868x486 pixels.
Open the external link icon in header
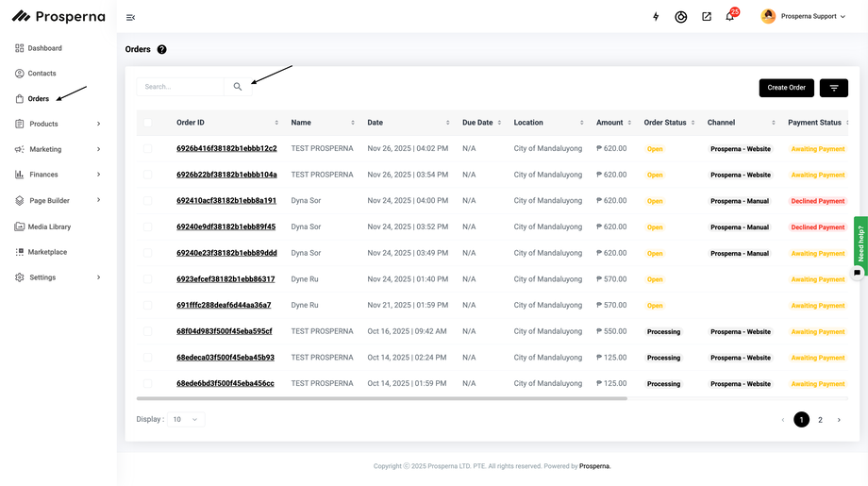(x=707, y=17)
